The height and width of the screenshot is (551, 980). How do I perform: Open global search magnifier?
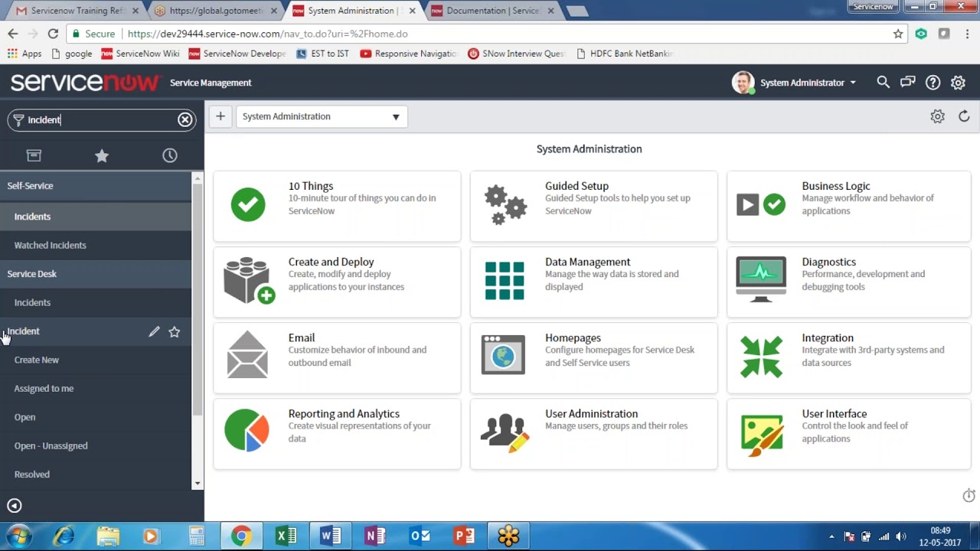[883, 82]
